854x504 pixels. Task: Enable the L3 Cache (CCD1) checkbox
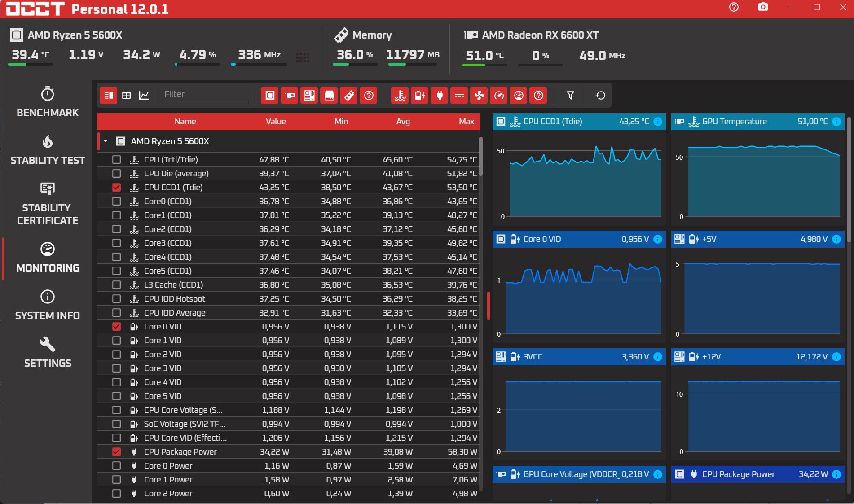117,285
